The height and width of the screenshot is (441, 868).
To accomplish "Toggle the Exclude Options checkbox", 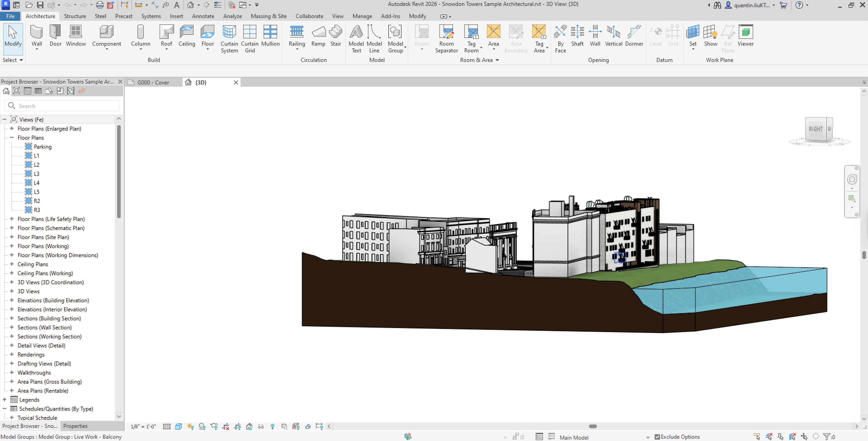I will click(657, 437).
